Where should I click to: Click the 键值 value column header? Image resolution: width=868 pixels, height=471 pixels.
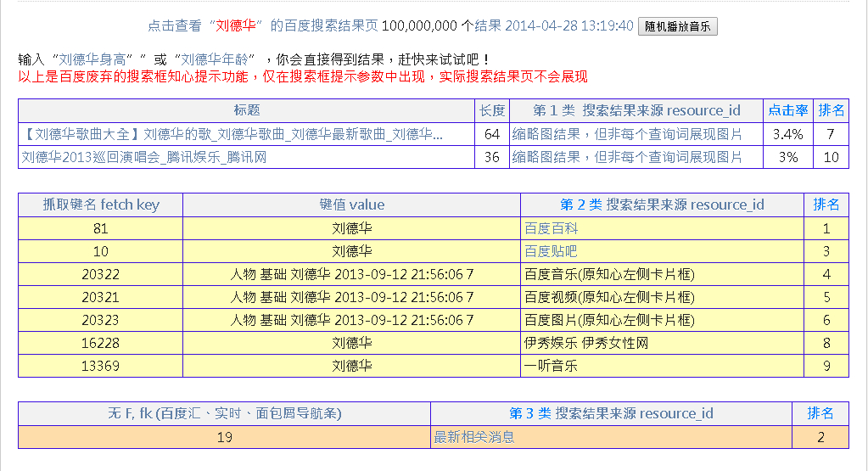351,205
